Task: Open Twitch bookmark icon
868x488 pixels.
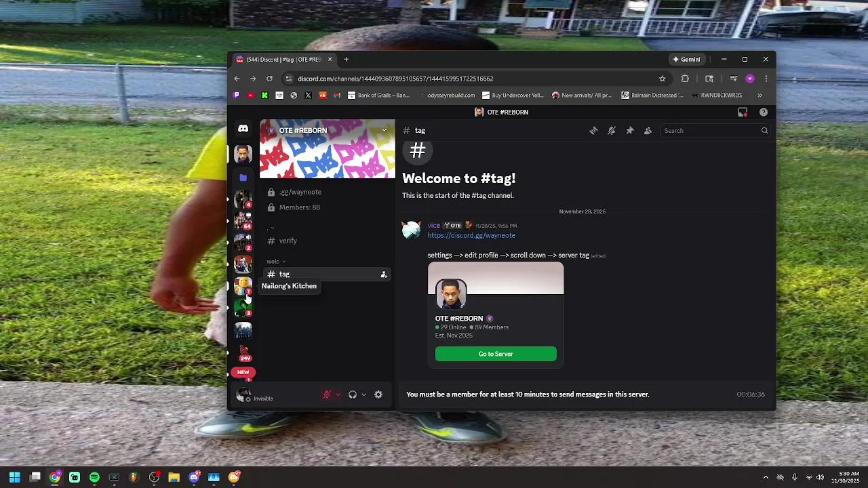Action: click(x=236, y=96)
